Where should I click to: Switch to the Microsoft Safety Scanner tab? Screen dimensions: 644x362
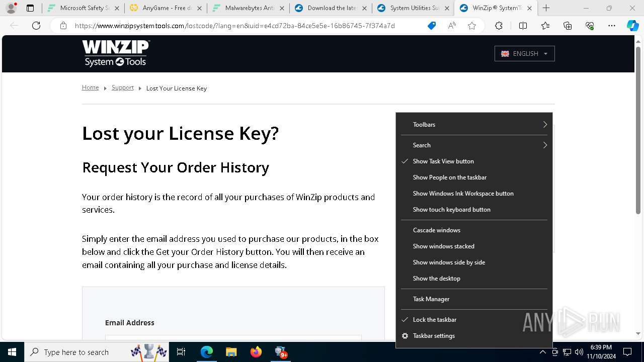coord(83,8)
